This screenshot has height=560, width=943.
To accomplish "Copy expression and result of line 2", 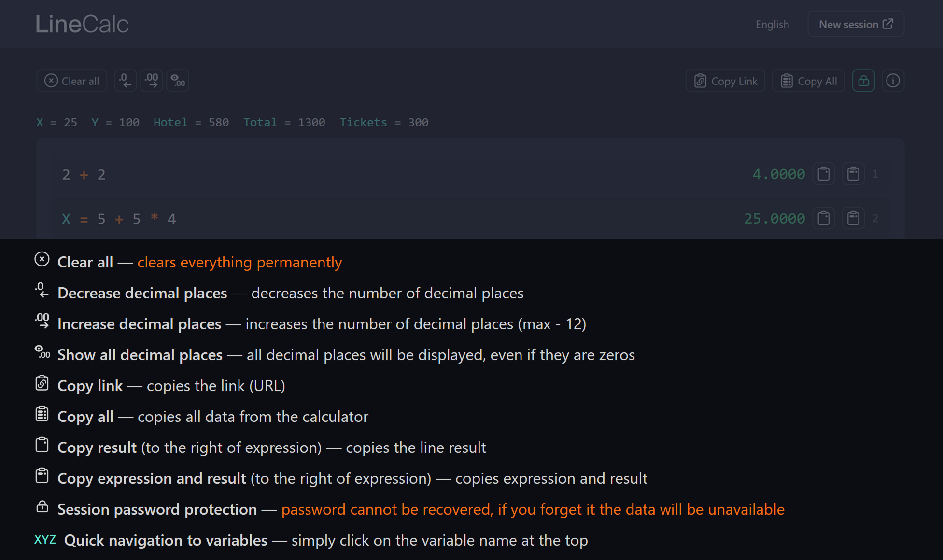I will tap(853, 218).
